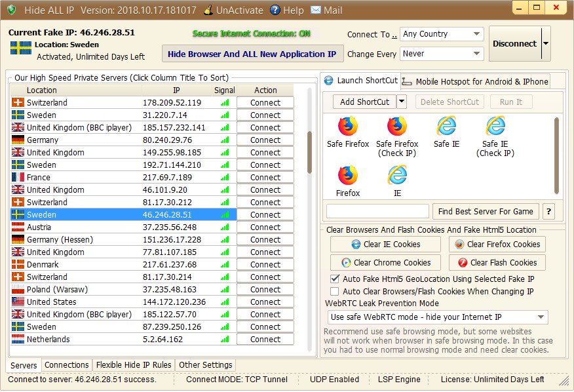The height and width of the screenshot is (392, 574).
Task: Click the Disconnect button
Action: pyautogui.click(x=514, y=44)
